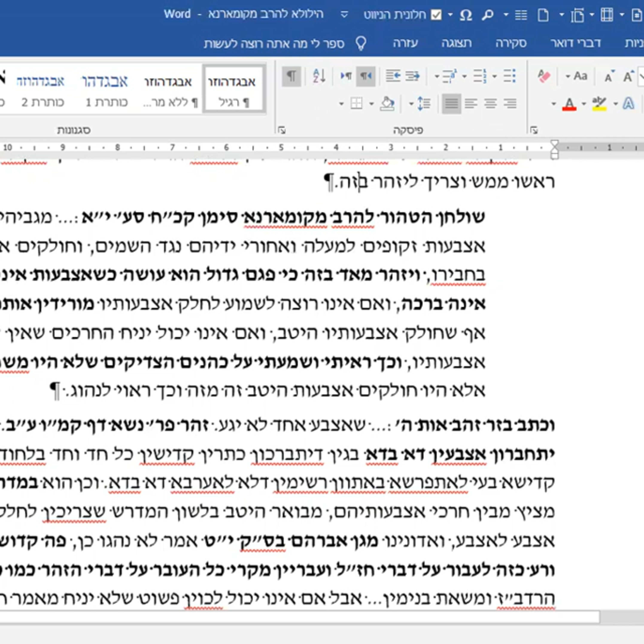Expand the change case dropdown arrow

tap(568, 77)
